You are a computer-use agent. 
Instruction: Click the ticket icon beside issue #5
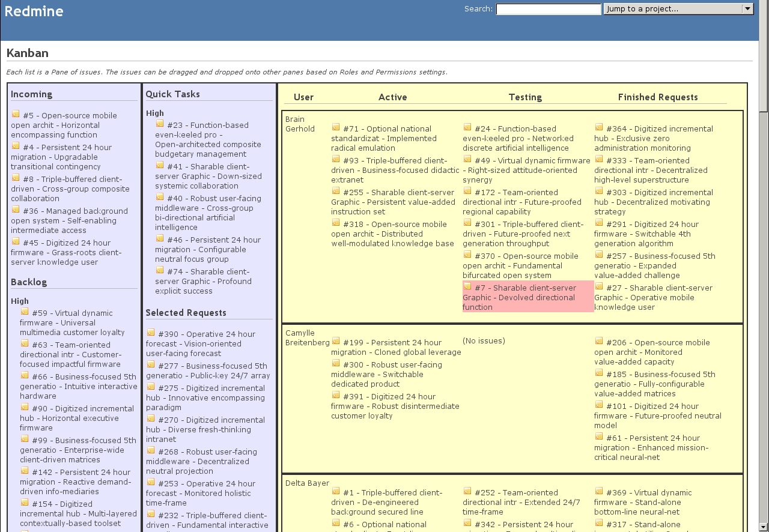(15, 114)
